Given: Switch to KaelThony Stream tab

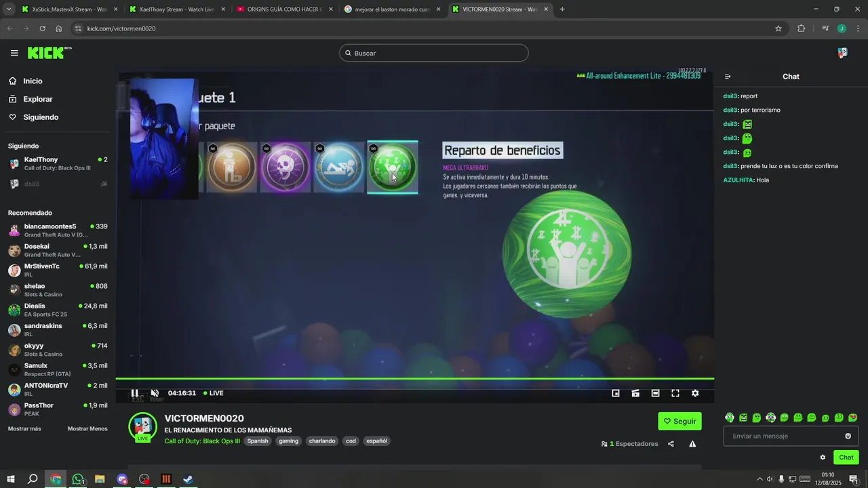Looking at the screenshot, I should click(176, 9).
